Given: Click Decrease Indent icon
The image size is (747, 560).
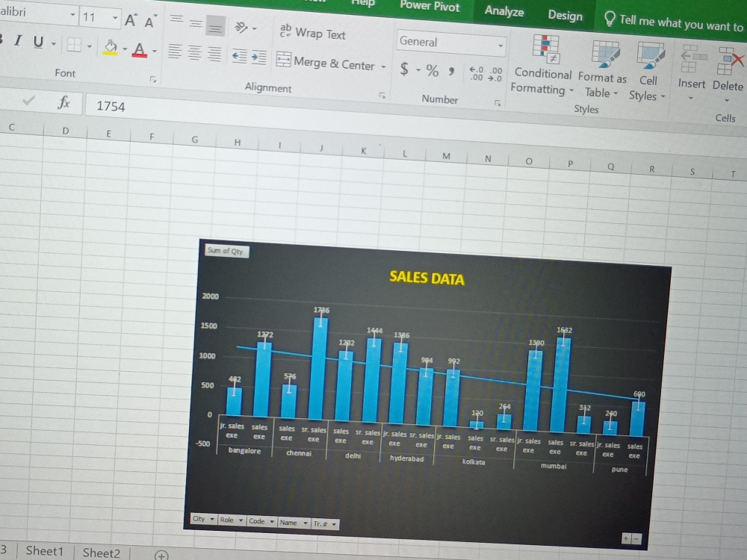Looking at the screenshot, I should tap(239, 57).
